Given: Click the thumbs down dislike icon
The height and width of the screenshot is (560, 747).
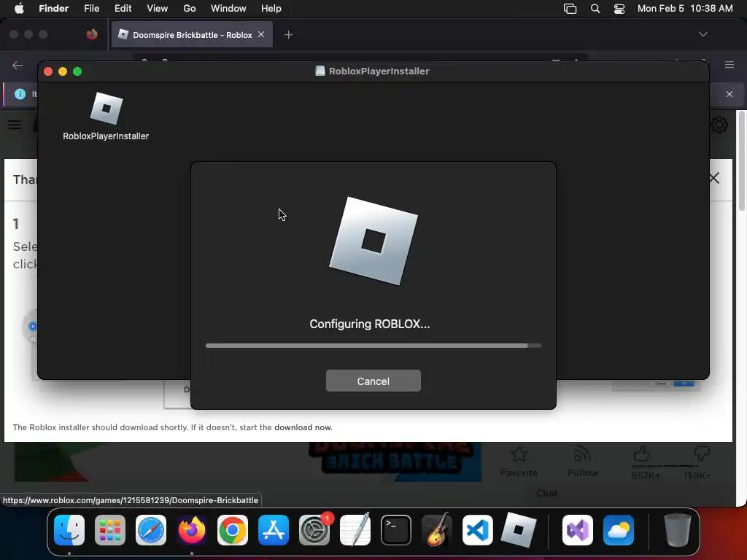Looking at the screenshot, I should 702,454.
